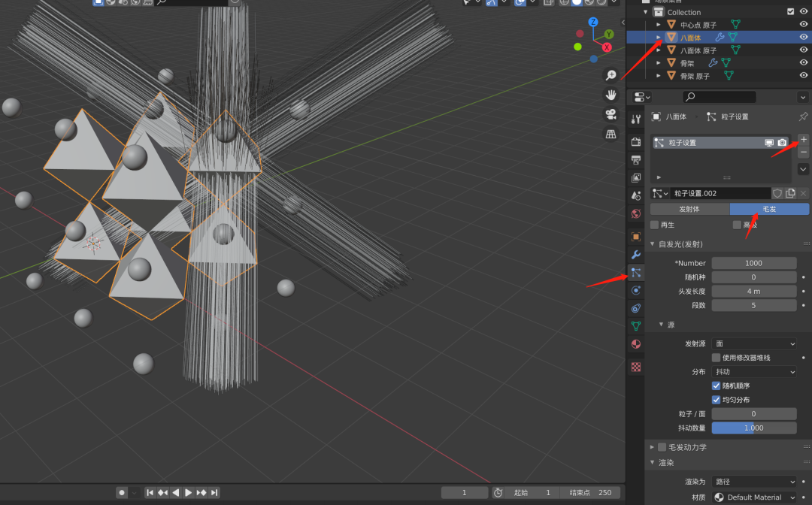Viewport: 812px width, 505px height.
Task: Toggle visibility eye for selected 八面体 row
Action: (803, 38)
